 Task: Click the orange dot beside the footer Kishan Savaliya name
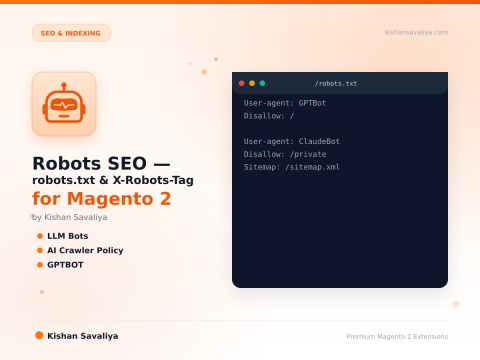pyautogui.click(x=39, y=335)
